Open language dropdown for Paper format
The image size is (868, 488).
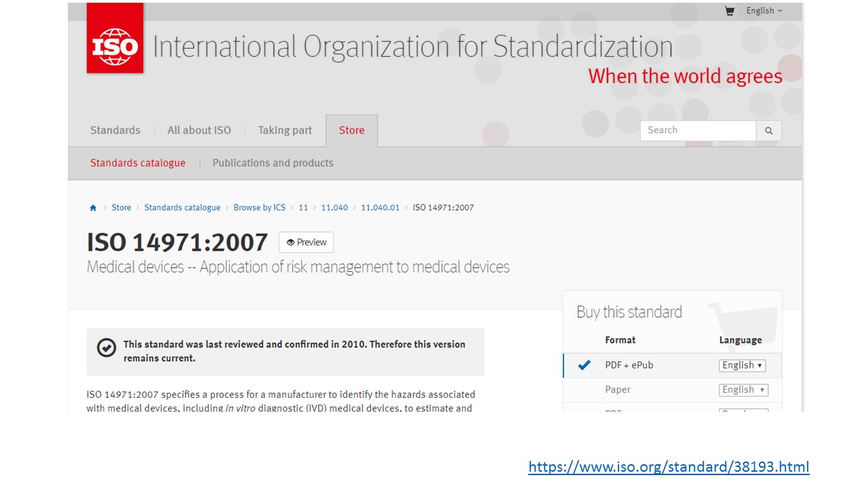743,390
